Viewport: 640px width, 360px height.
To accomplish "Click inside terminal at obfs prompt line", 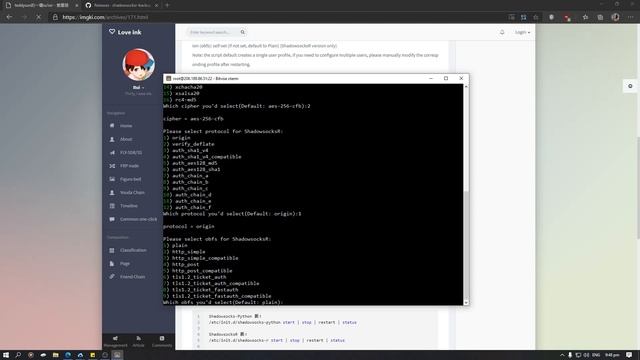I will (x=222, y=302).
